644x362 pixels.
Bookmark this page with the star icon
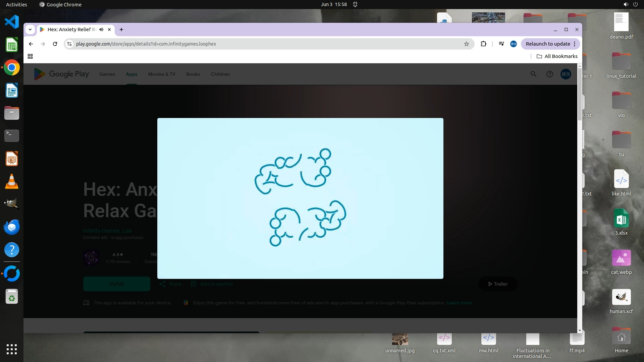tap(466, 44)
